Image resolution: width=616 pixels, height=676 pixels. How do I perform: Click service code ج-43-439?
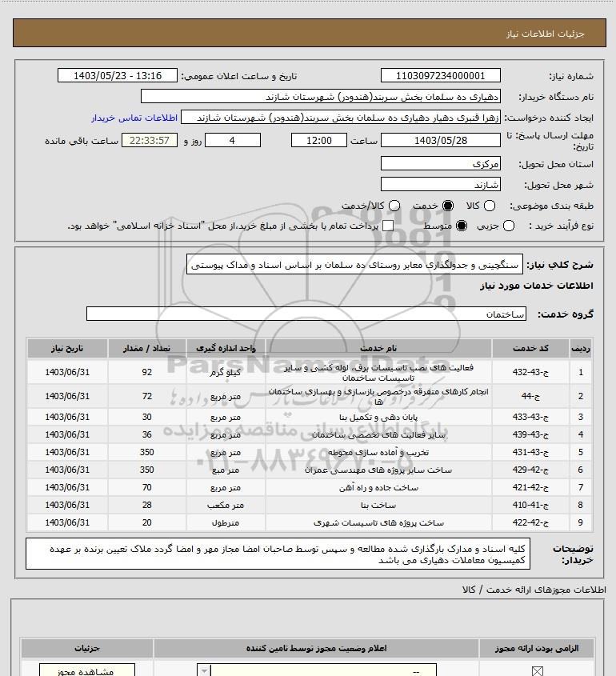(530, 434)
